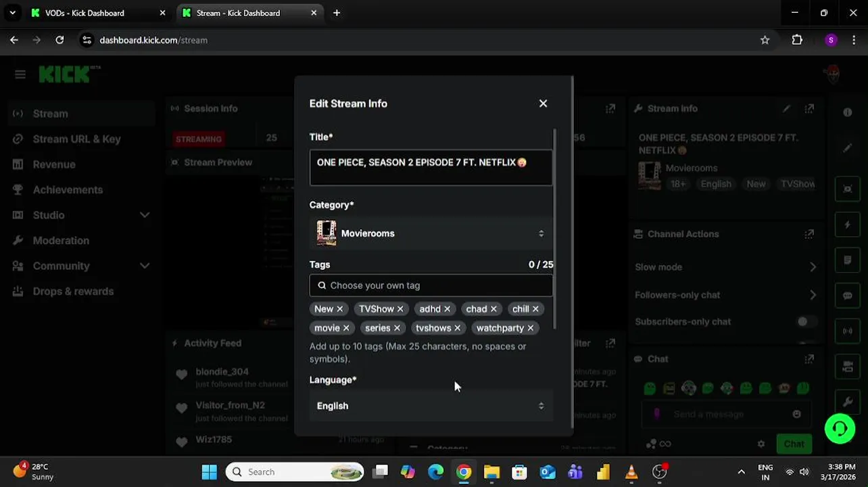Remove the watchparty tag
868x487 pixels.
[x=530, y=328]
